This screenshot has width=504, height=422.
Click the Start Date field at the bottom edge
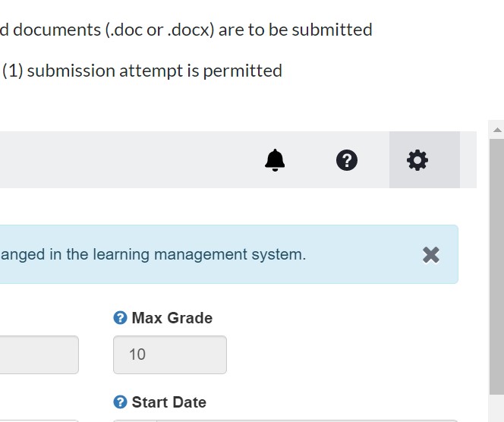coord(285,420)
